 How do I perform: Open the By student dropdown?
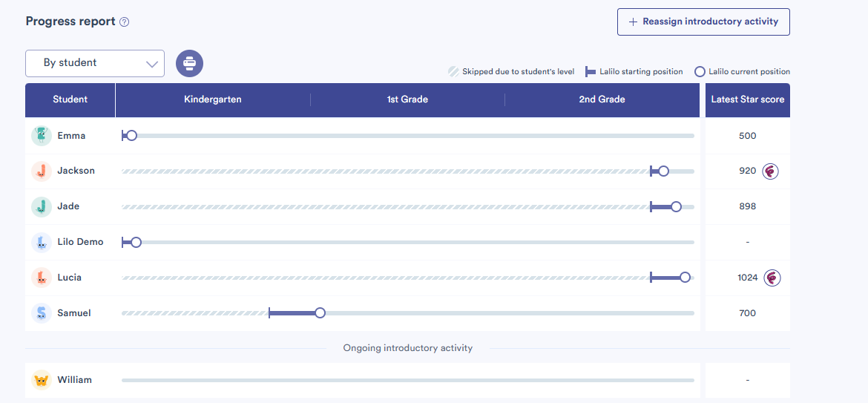[x=95, y=63]
